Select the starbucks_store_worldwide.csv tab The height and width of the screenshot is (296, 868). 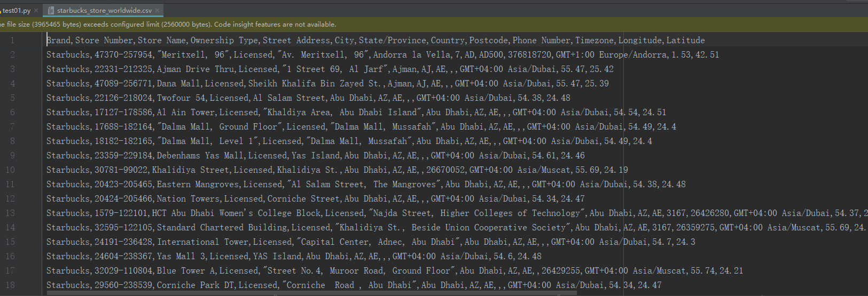[104, 10]
